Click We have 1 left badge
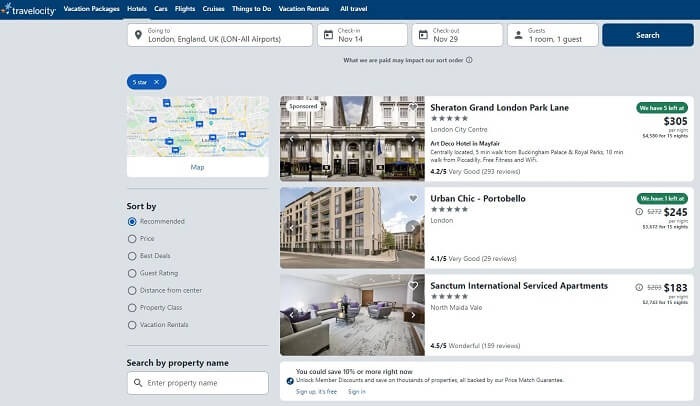The width and height of the screenshot is (700, 406). (662, 198)
